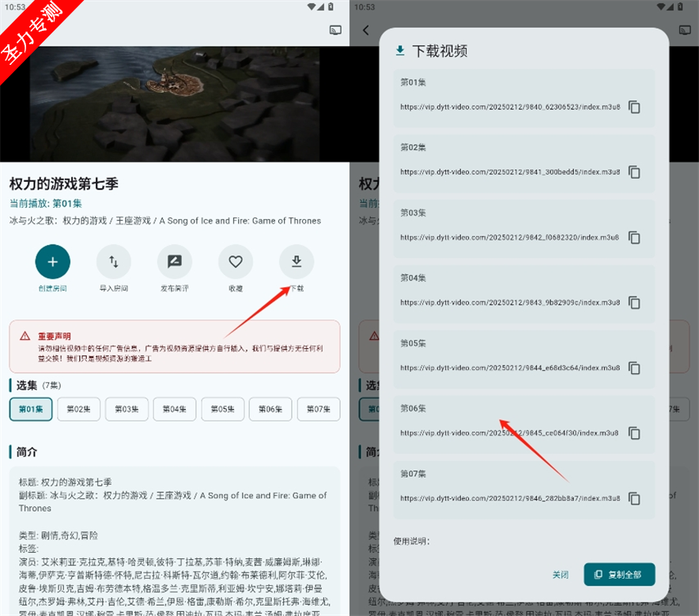699x616 pixels.
Task: Click the 第04集 label in the download dialog
Action: tap(413, 278)
